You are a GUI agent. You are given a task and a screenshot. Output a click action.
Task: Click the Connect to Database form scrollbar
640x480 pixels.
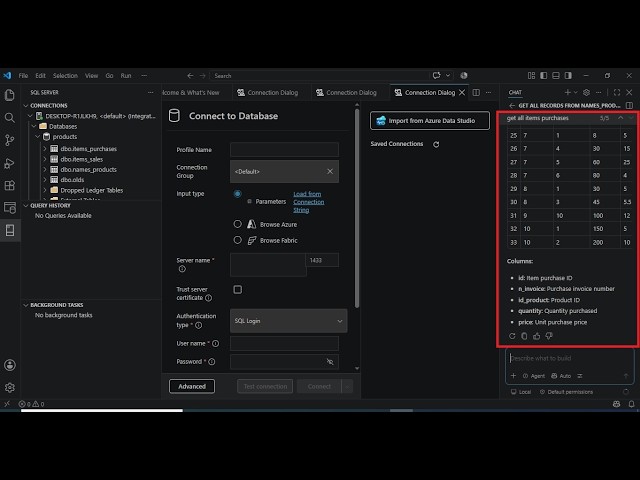pos(357,208)
